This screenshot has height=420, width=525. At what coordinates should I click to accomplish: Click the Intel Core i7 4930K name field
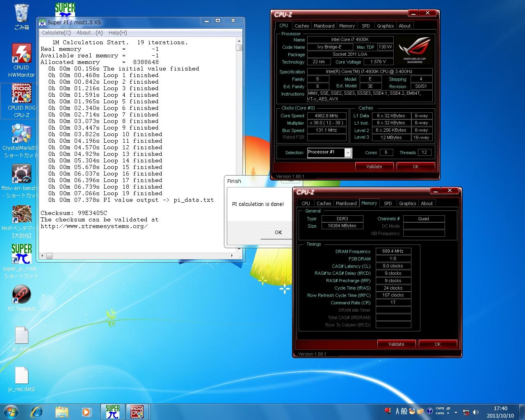pyautogui.click(x=350, y=39)
